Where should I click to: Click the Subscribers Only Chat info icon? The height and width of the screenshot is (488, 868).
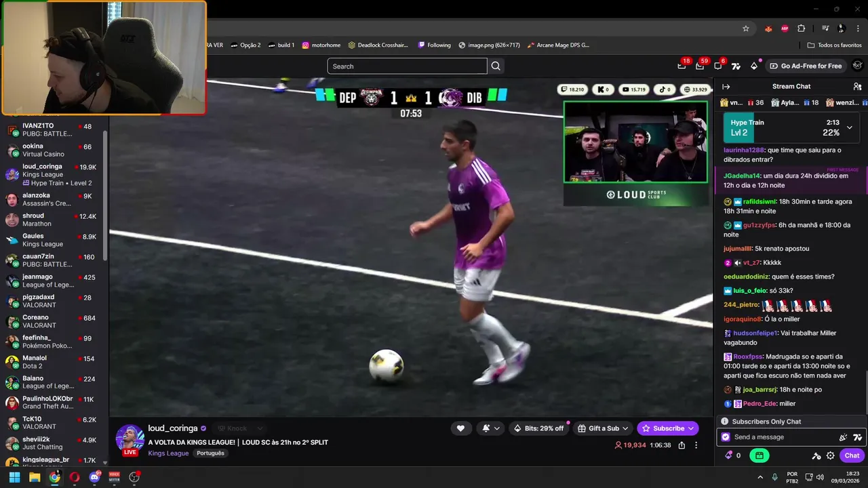[724, 422]
